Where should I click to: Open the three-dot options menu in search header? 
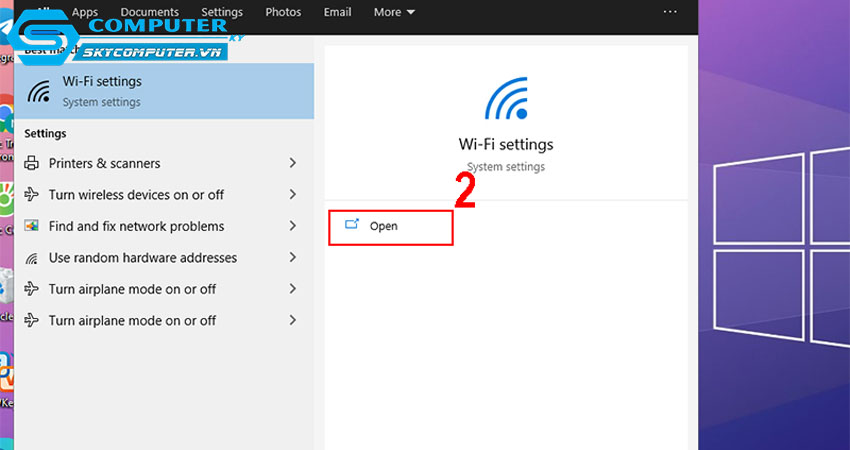pos(670,12)
